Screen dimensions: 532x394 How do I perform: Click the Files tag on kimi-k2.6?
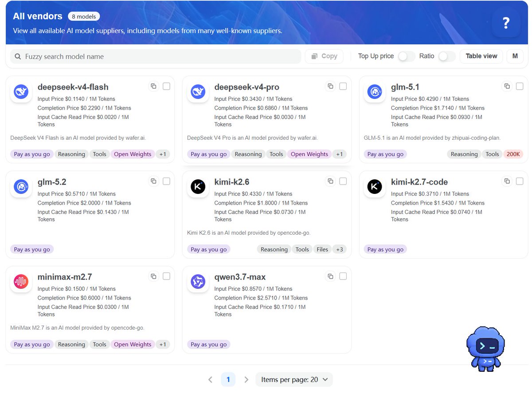[x=322, y=249]
